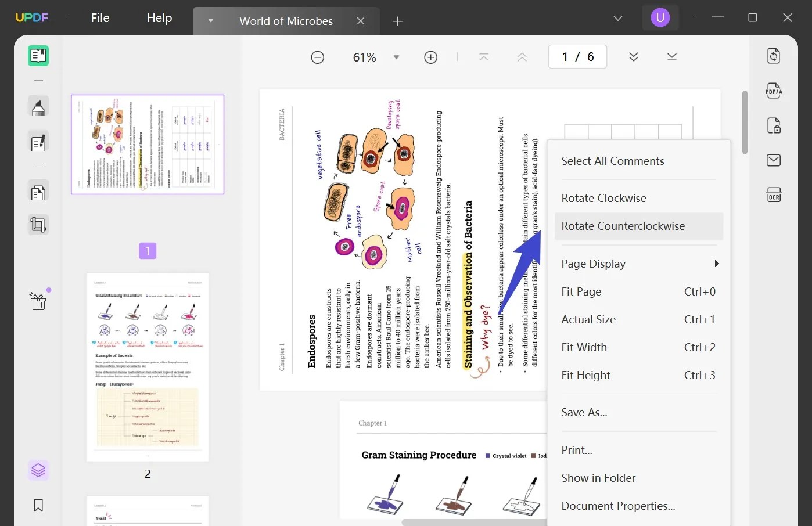Select the PDF/A conversion tool

click(x=774, y=91)
